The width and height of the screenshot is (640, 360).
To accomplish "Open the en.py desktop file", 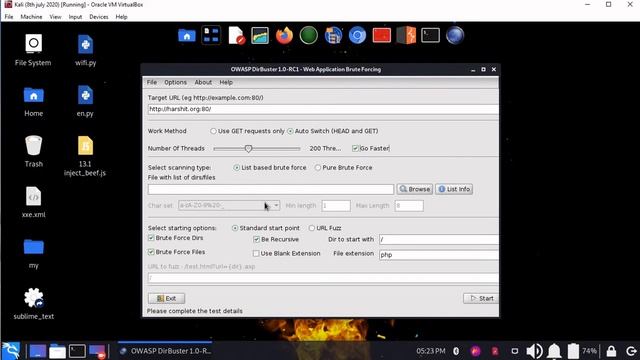I will pyautogui.click(x=85, y=102).
